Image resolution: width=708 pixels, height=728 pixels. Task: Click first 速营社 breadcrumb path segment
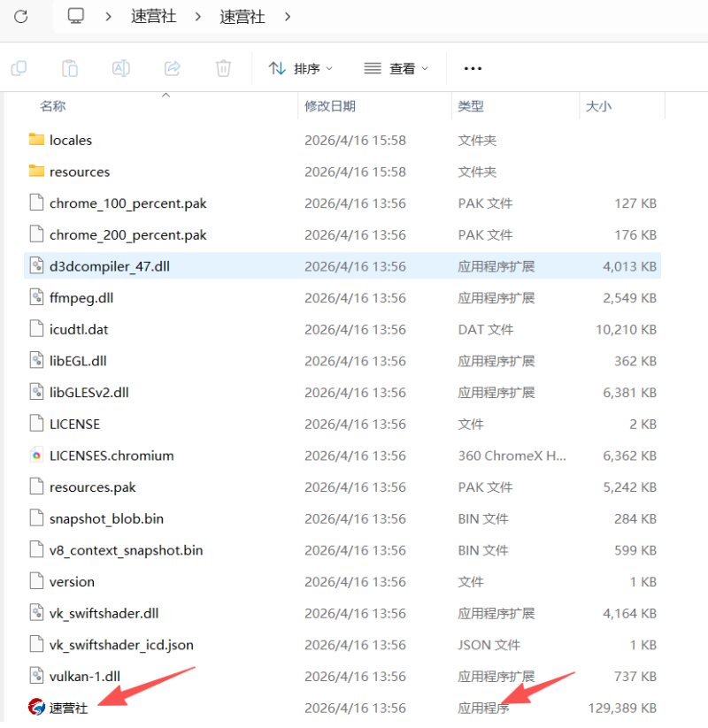(154, 16)
